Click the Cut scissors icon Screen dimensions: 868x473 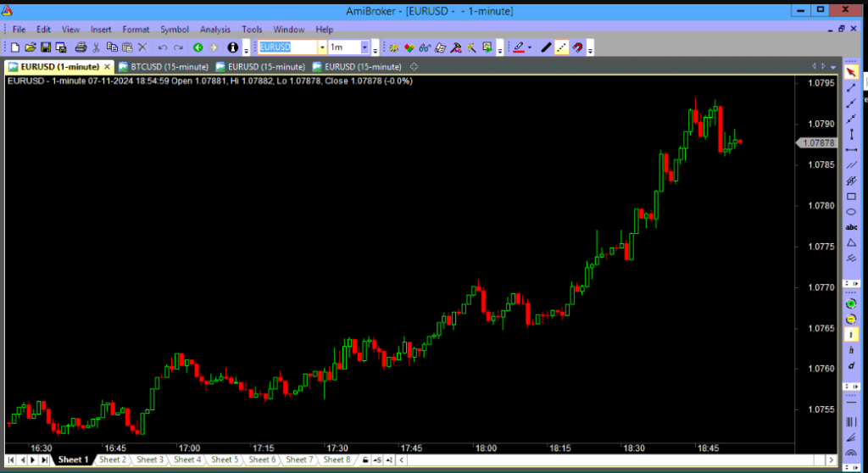(97, 47)
